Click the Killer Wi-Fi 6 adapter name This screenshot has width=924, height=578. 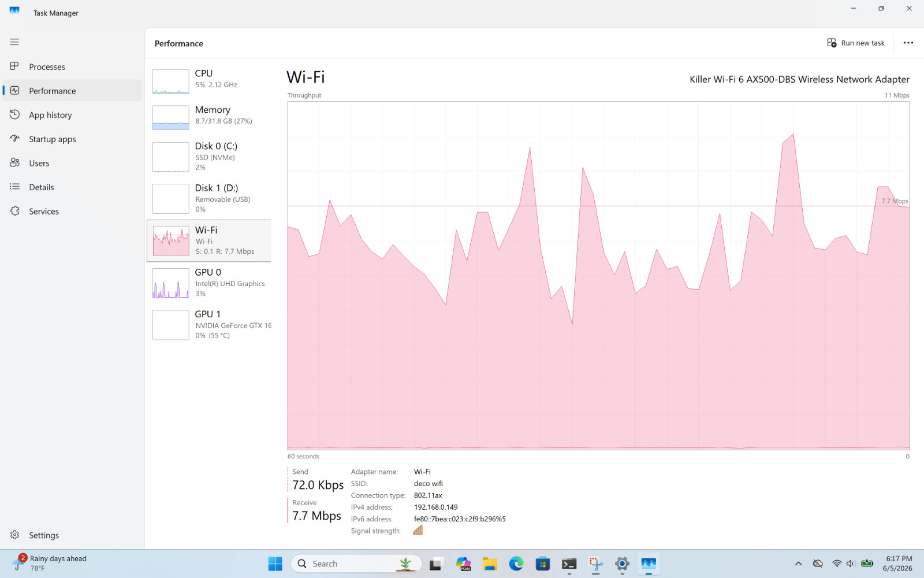[x=799, y=79]
